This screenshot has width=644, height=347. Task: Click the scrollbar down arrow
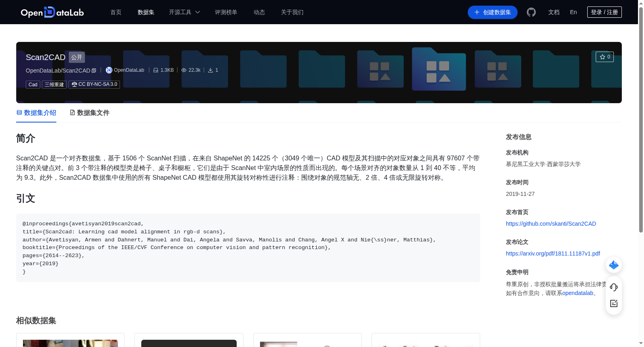tap(641, 344)
